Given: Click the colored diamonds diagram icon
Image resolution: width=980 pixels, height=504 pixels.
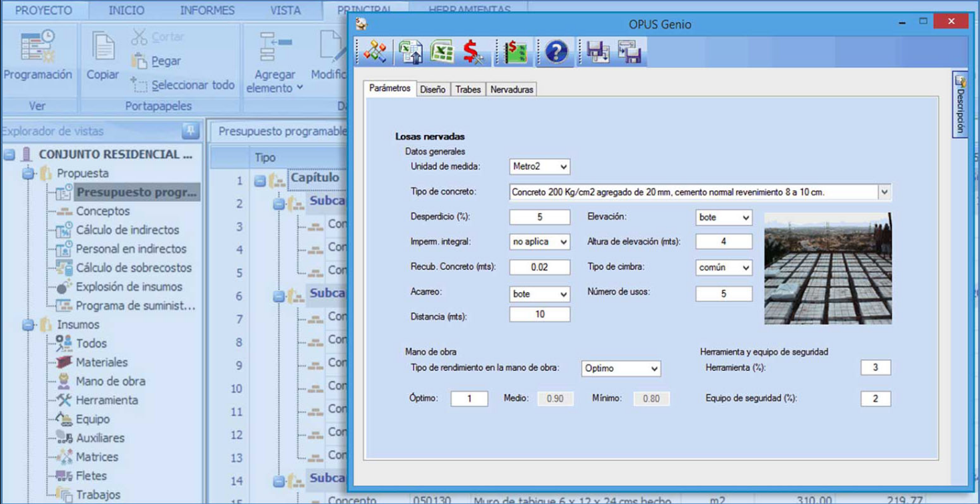Looking at the screenshot, I should point(375,52).
